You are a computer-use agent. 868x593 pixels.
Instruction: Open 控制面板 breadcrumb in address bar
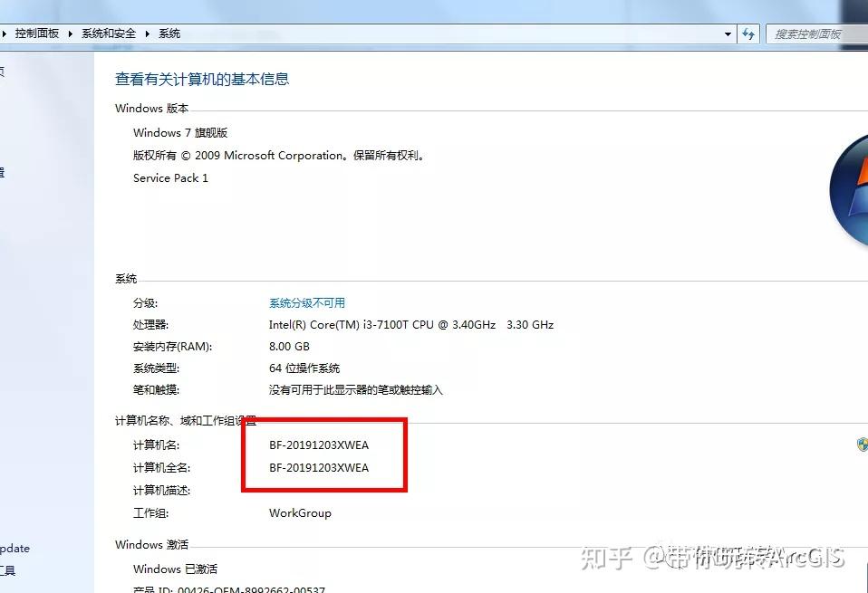(x=36, y=33)
